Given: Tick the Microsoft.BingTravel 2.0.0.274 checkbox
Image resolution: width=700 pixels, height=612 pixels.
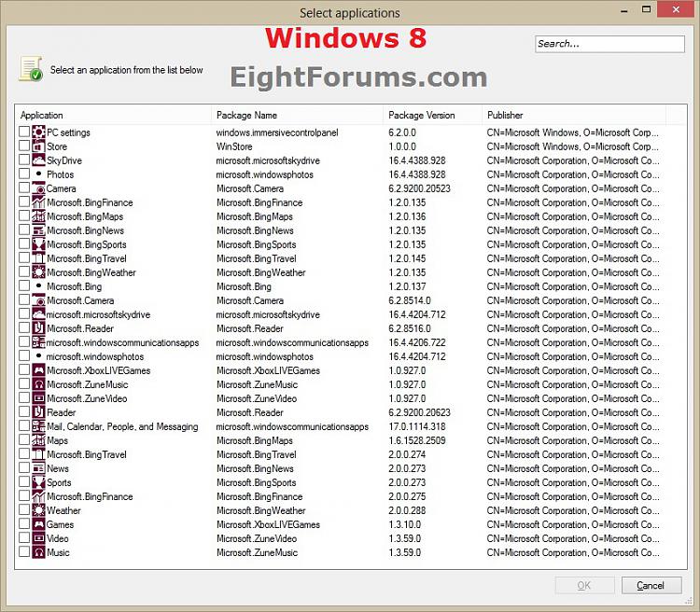Looking at the screenshot, I should click(24, 454).
